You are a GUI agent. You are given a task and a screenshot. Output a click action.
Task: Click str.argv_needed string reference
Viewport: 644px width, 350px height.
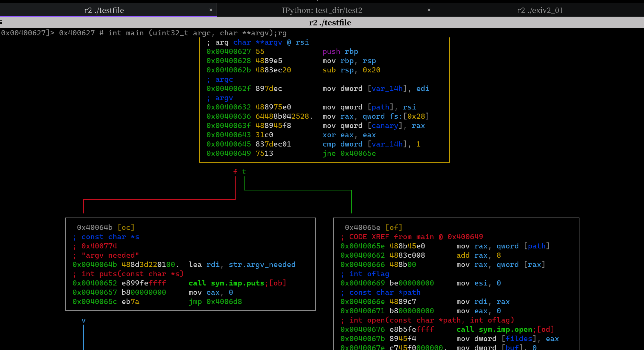(x=262, y=265)
